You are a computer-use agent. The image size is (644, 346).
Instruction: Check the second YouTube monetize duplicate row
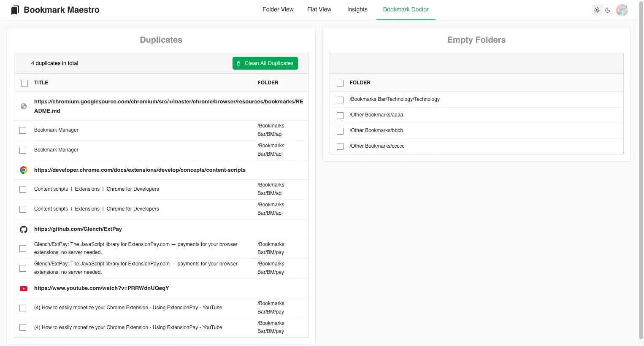coord(23,327)
